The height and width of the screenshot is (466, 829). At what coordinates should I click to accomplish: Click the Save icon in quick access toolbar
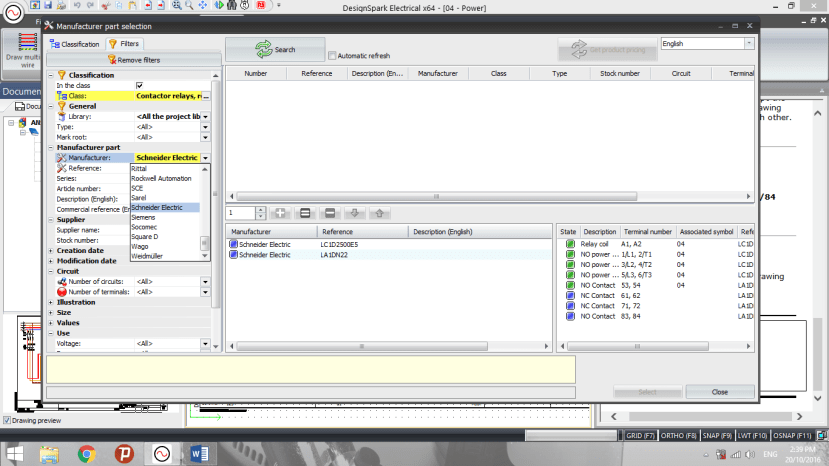(48, 5)
